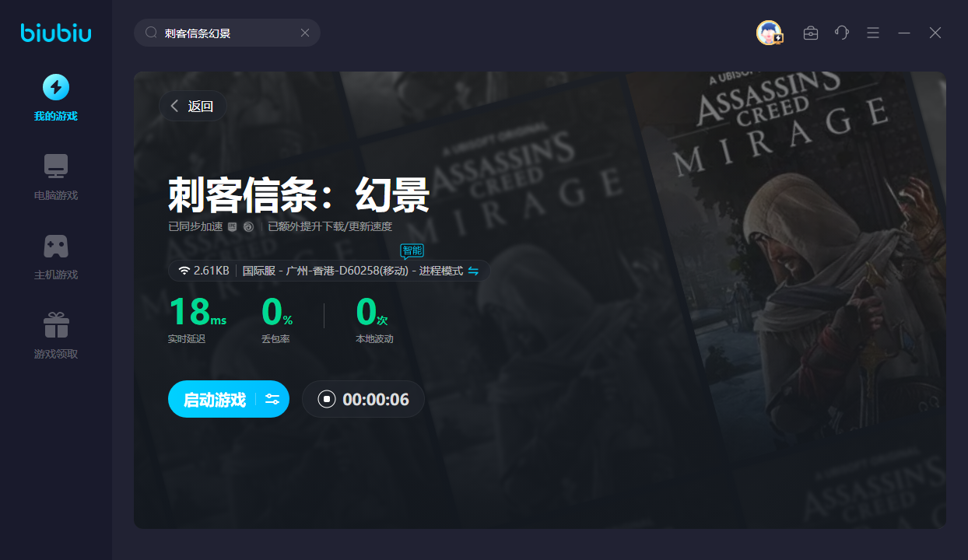Click the Epic Games platform icon
This screenshot has height=560, width=968.
pos(232,227)
